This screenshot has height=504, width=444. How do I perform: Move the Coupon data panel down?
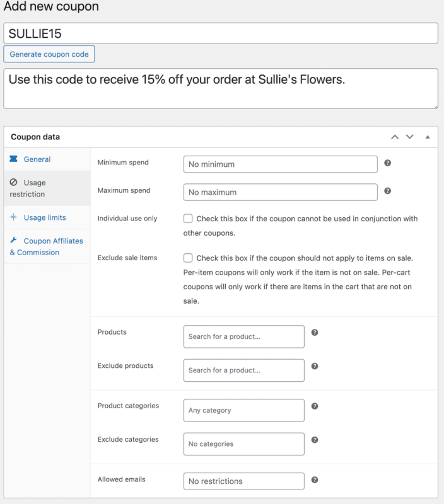point(409,137)
